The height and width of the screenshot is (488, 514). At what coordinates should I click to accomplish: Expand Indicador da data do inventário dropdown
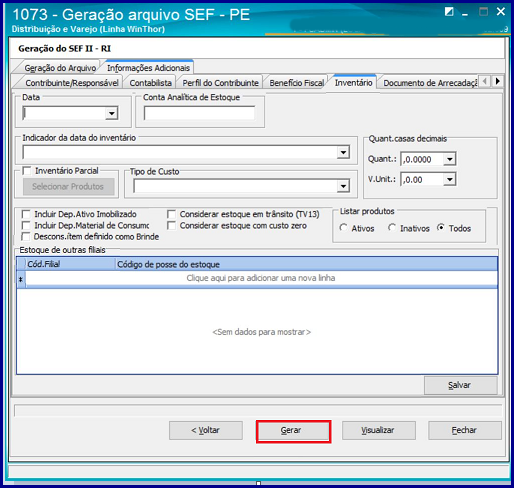pyautogui.click(x=343, y=153)
